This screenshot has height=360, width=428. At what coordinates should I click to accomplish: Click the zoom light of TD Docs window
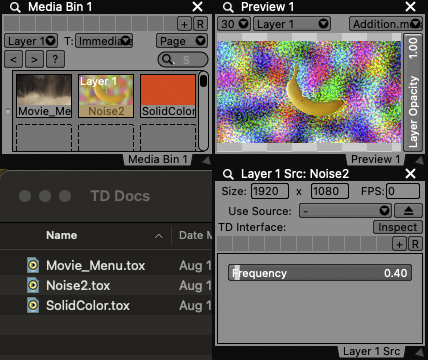(x=65, y=196)
